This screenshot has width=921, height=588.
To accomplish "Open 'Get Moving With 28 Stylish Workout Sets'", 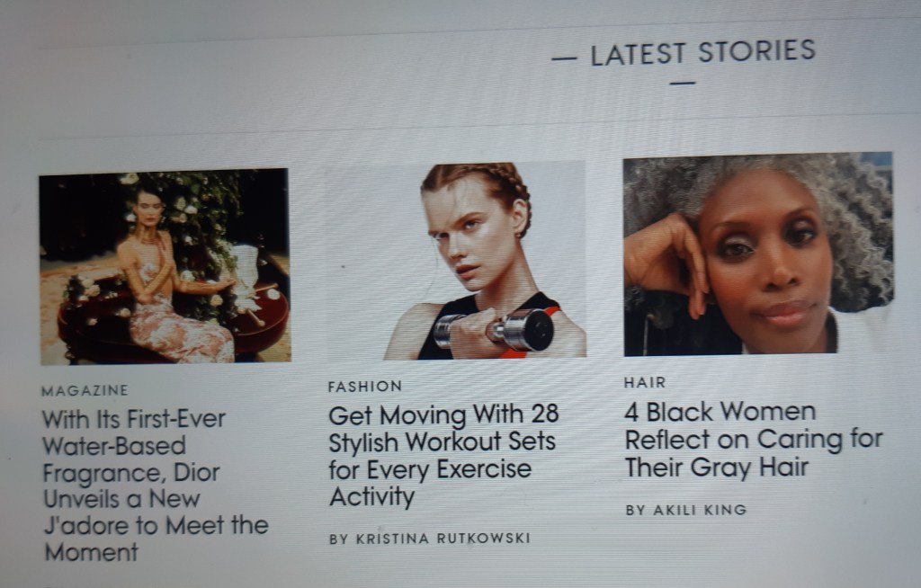I will tap(443, 456).
